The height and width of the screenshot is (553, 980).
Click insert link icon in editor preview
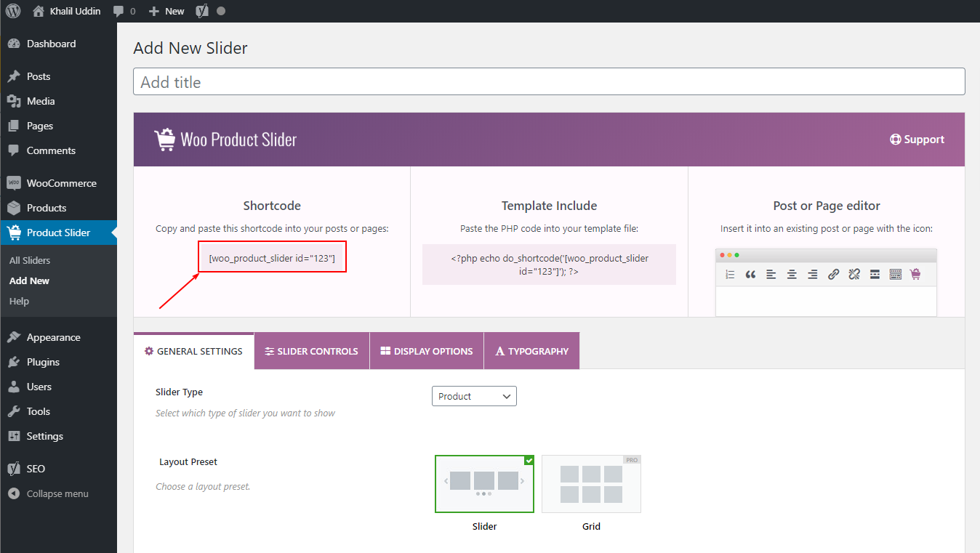834,274
